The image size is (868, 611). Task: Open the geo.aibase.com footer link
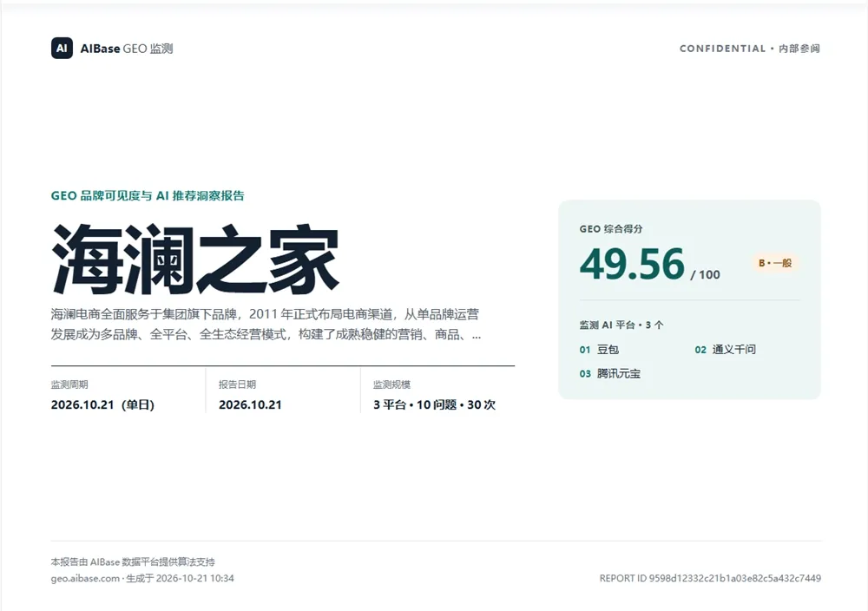[x=85, y=578]
